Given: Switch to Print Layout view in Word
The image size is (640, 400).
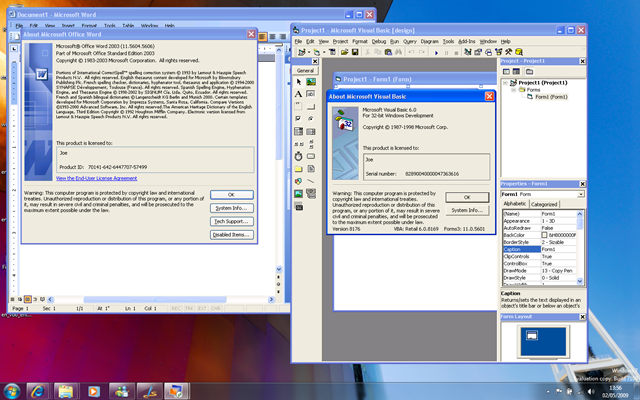Looking at the screenshot, I should click(27, 299).
